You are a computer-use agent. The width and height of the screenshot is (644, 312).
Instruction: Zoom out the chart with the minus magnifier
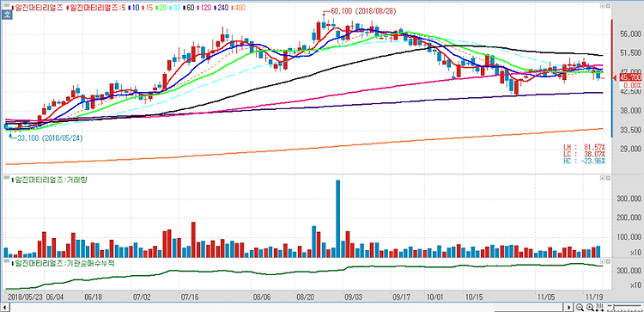(580, 307)
